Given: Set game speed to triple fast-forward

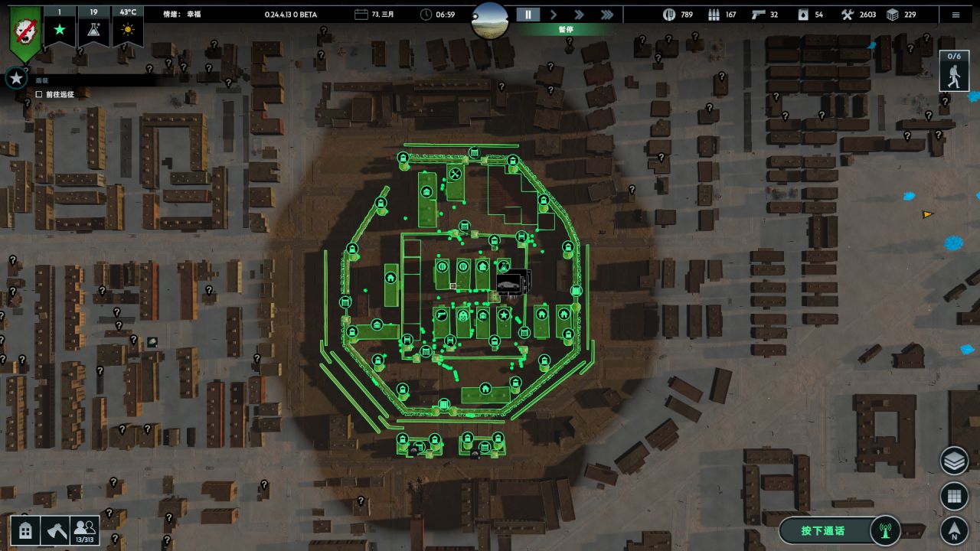Looking at the screenshot, I should (x=606, y=15).
